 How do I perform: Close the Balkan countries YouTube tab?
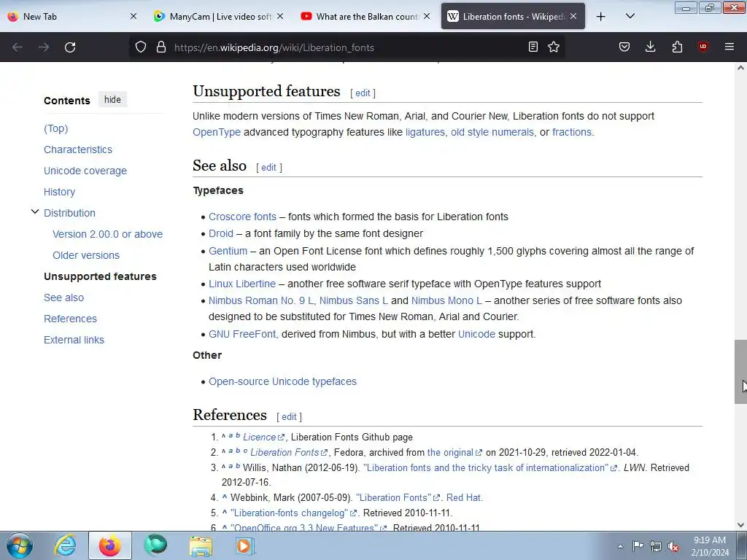point(427,16)
